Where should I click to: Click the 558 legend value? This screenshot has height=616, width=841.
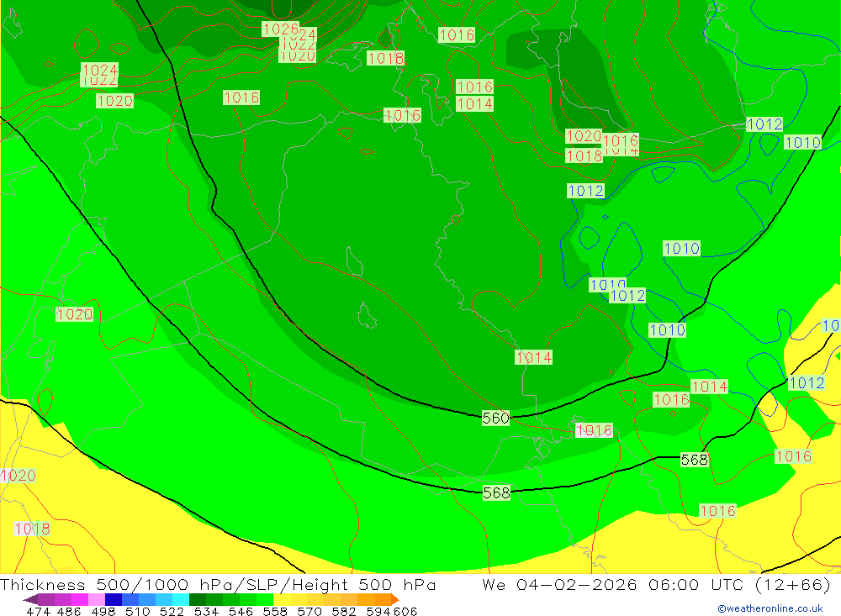point(275,611)
